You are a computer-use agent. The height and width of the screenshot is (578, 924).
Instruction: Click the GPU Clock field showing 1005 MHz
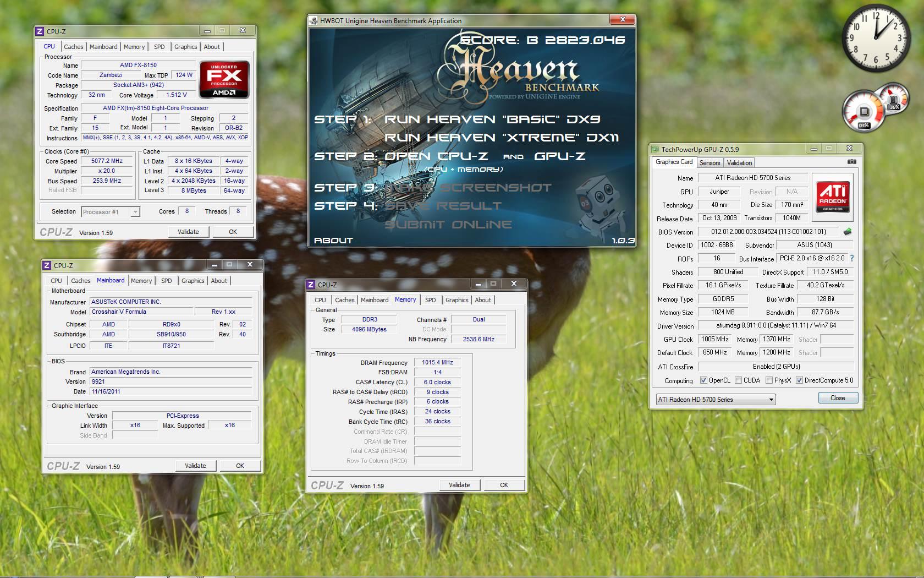tap(715, 339)
